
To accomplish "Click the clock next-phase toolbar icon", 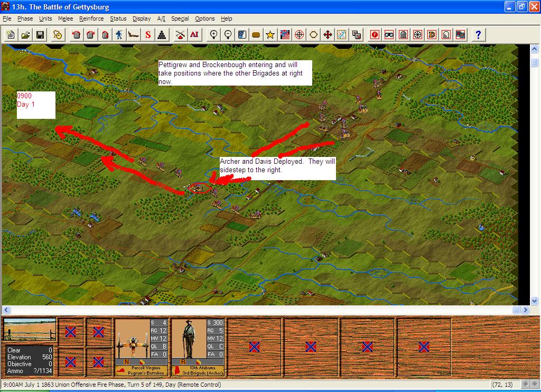I will click(58, 34).
